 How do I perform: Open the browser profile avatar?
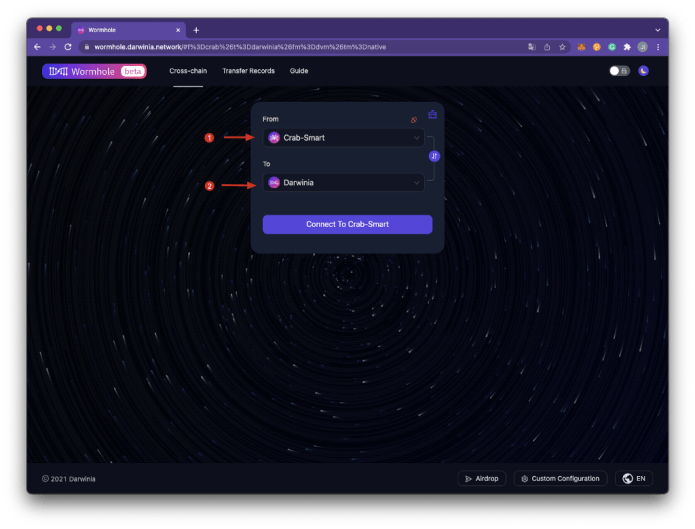pos(642,47)
